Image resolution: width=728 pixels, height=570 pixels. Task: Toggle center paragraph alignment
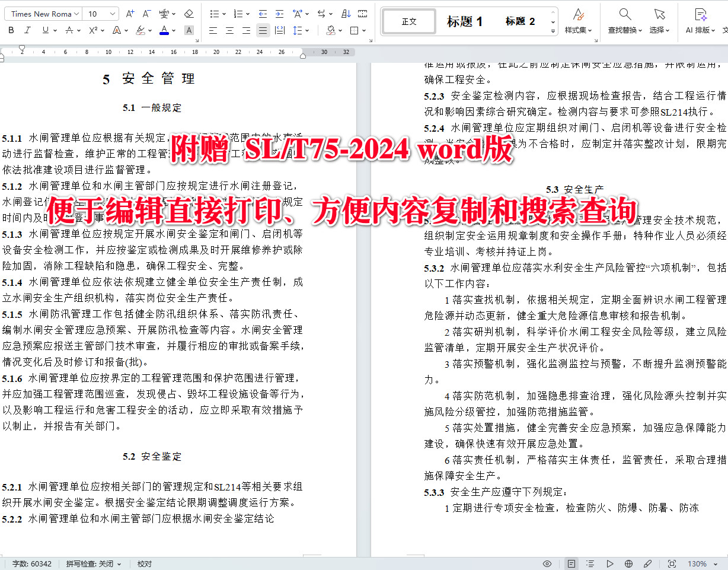pyautogui.click(x=229, y=30)
